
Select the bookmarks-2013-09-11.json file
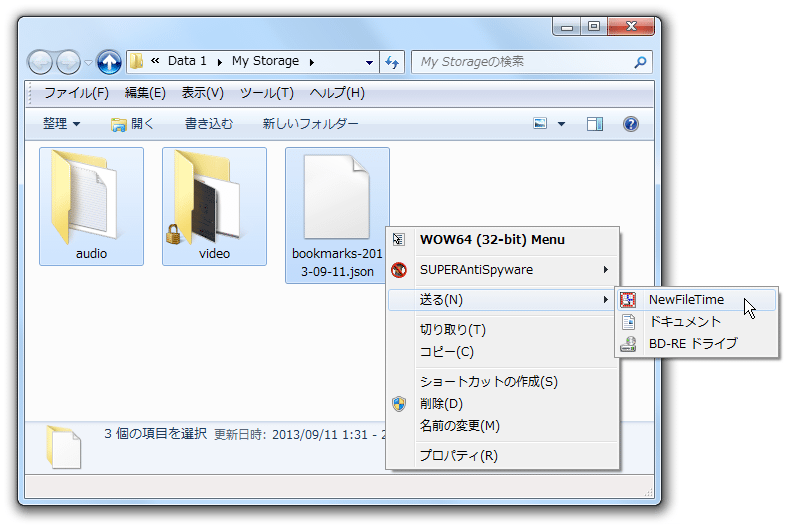tap(337, 216)
